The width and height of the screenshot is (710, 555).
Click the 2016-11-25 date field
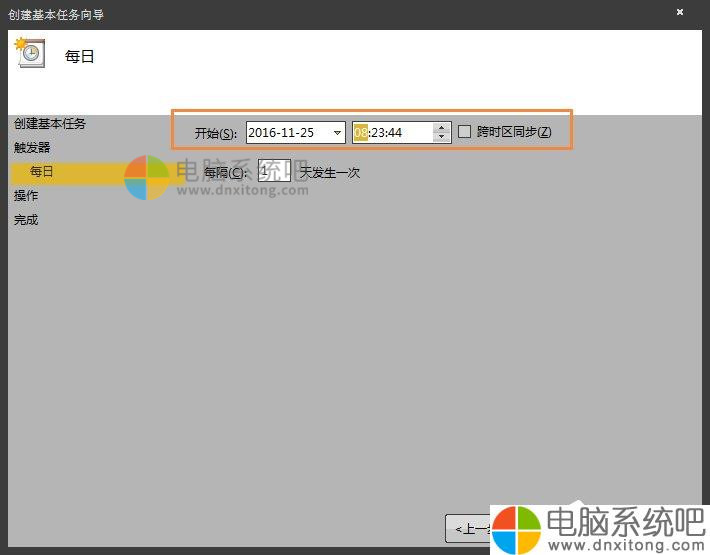click(x=285, y=133)
